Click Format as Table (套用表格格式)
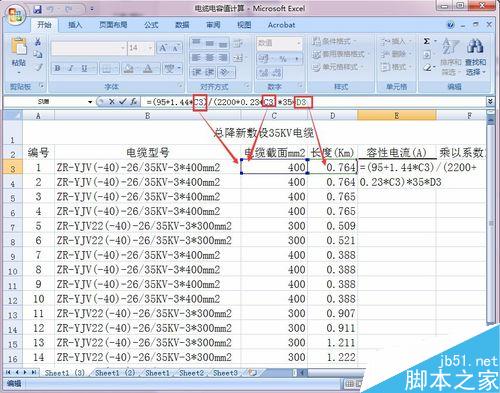Screen dimensions: 500x393 click(342, 54)
